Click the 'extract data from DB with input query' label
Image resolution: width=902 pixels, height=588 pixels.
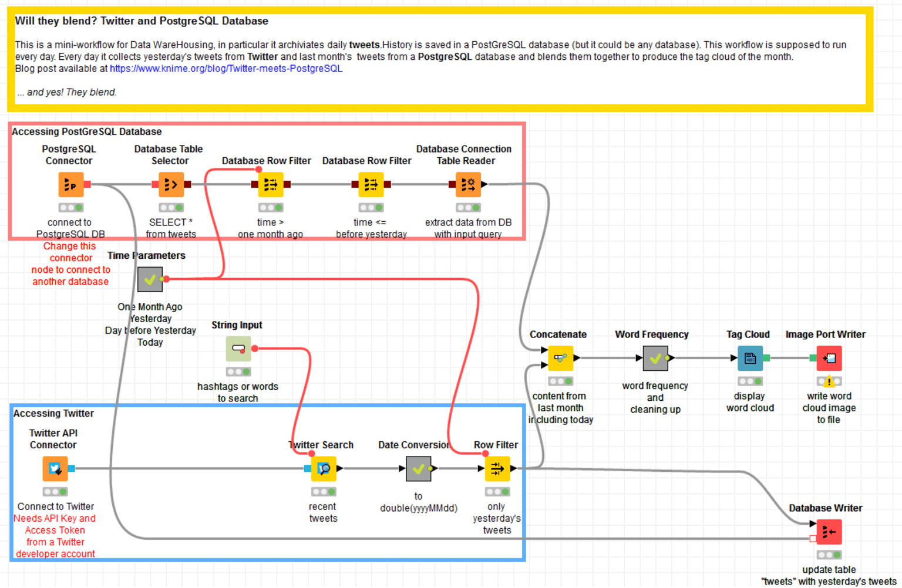pos(468,228)
